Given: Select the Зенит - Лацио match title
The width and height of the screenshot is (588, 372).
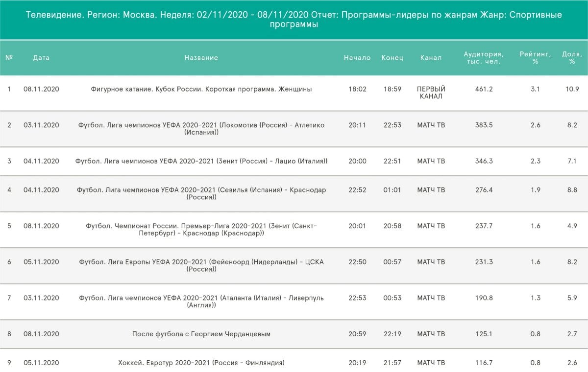Looking at the screenshot, I should [201, 161].
